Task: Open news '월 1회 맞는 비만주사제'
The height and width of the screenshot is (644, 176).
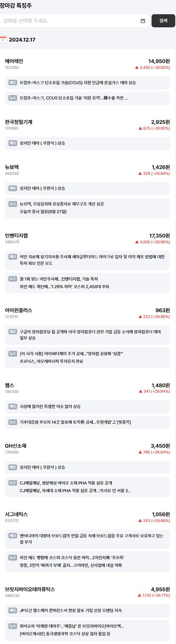Action: (59, 279)
